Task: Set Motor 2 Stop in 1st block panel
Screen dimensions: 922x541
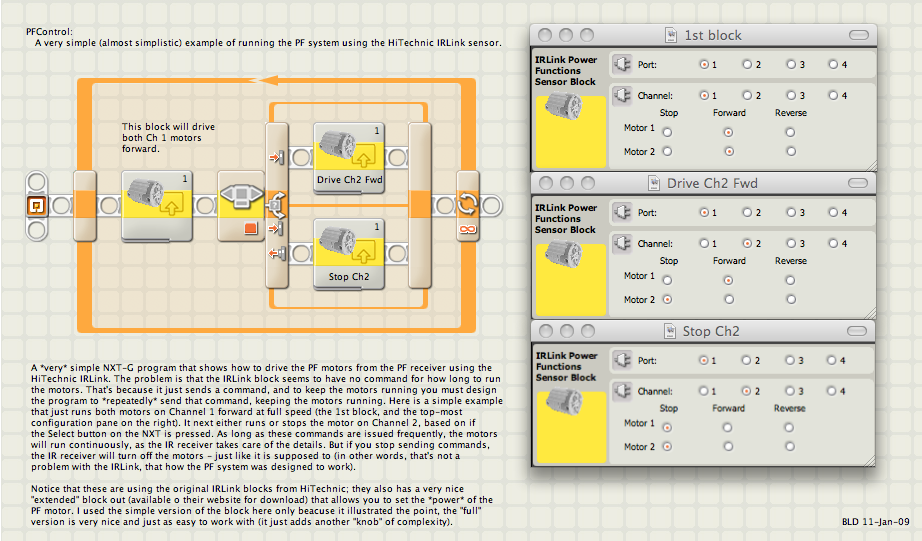Action: point(667,152)
